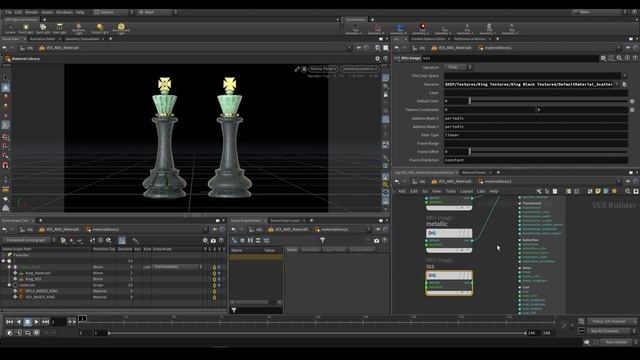
Task: Open the Render menu
Action: click(x=32, y=12)
